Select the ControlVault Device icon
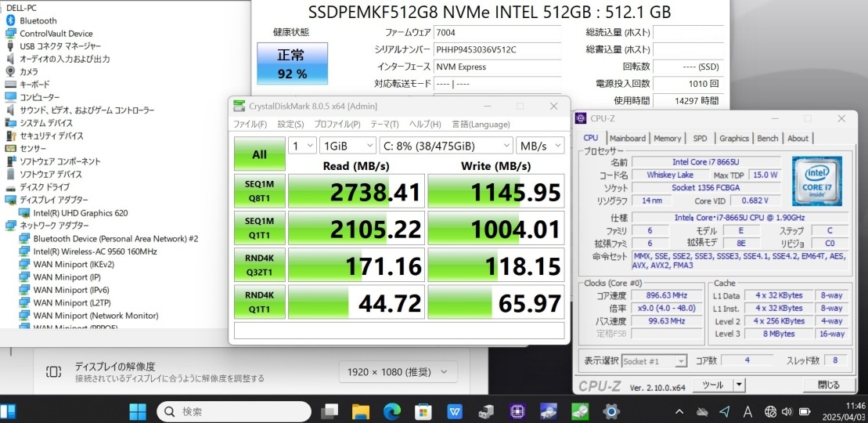 point(10,33)
